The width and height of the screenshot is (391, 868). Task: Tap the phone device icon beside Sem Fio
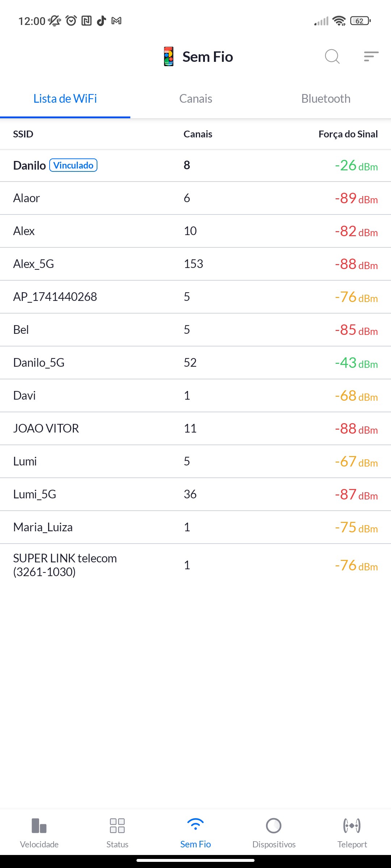tap(169, 56)
